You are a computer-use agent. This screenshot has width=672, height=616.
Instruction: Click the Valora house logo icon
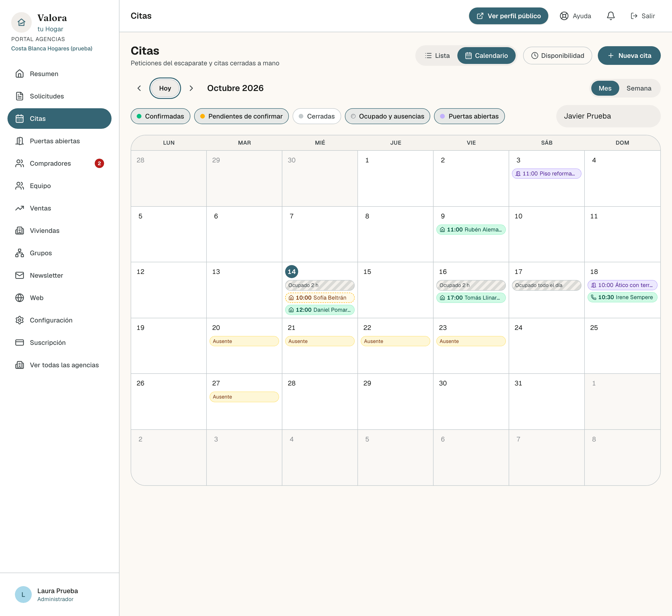21,22
